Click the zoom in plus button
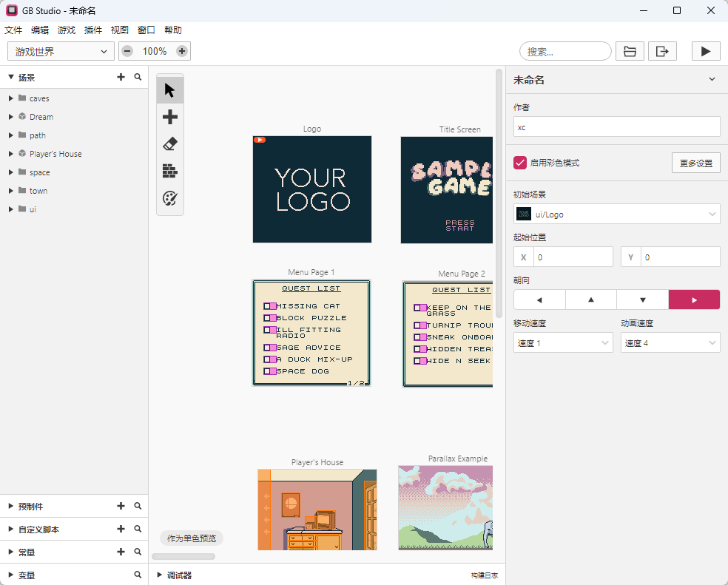 coord(182,51)
